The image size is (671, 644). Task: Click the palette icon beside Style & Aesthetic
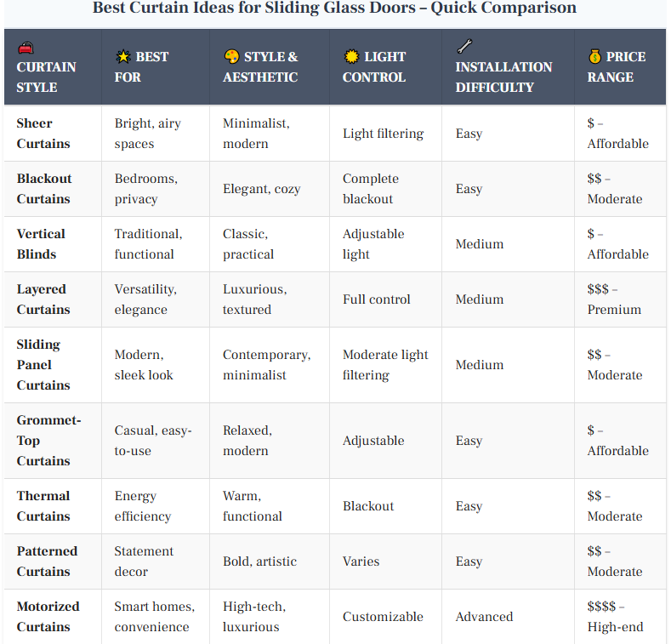(x=231, y=57)
